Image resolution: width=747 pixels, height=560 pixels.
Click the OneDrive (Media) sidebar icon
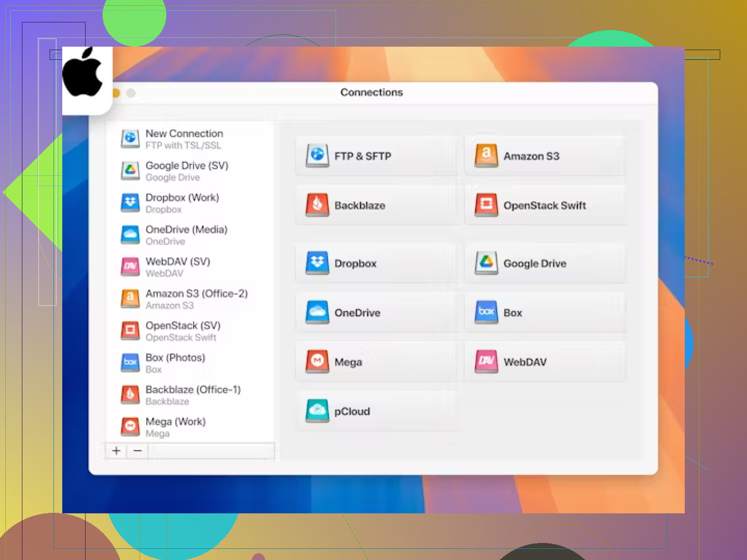[x=130, y=235]
